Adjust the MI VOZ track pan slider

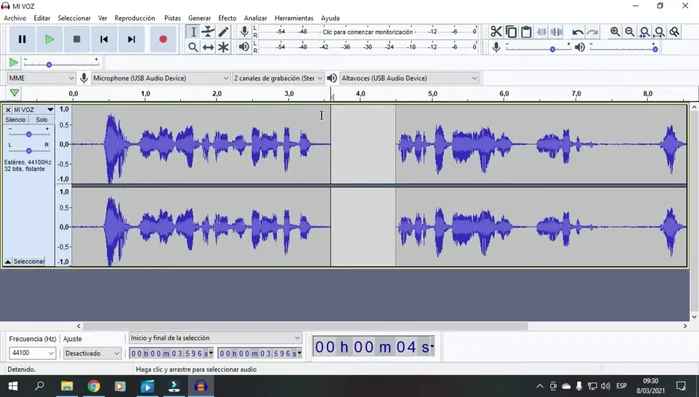(29, 150)
